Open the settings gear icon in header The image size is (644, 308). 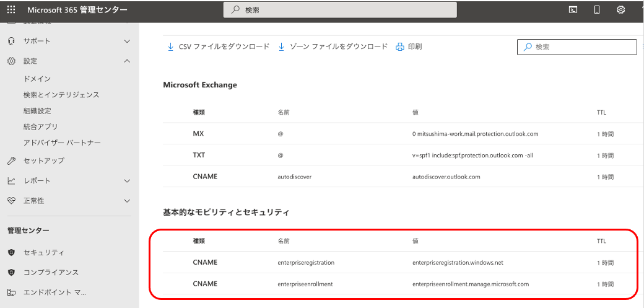620,10
